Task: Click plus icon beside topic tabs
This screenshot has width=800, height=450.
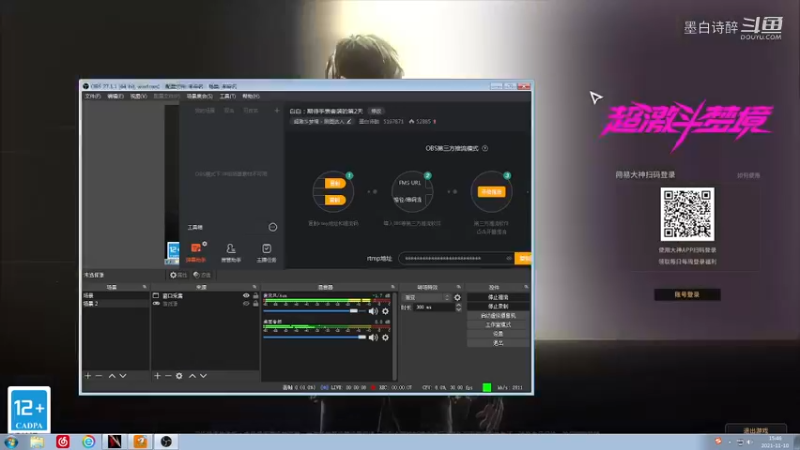Action: tap(277, 110)
